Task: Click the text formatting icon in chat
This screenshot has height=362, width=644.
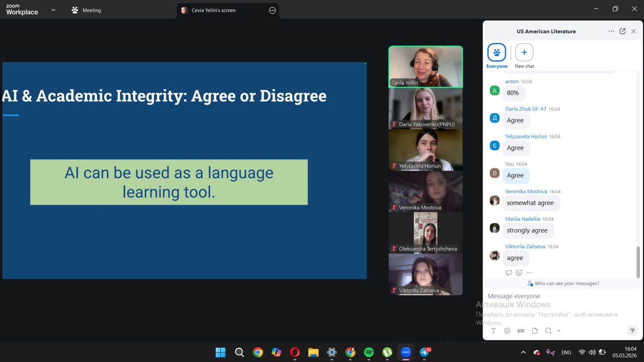Action: (x=494, y=331)
